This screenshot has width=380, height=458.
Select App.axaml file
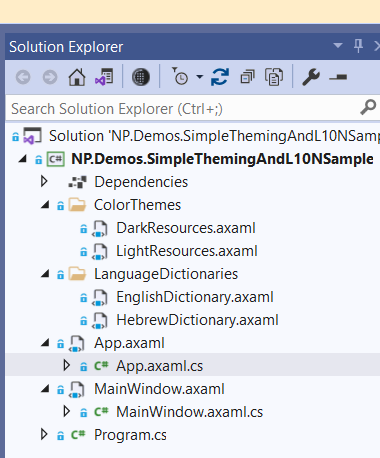click(x=129, y=343)
